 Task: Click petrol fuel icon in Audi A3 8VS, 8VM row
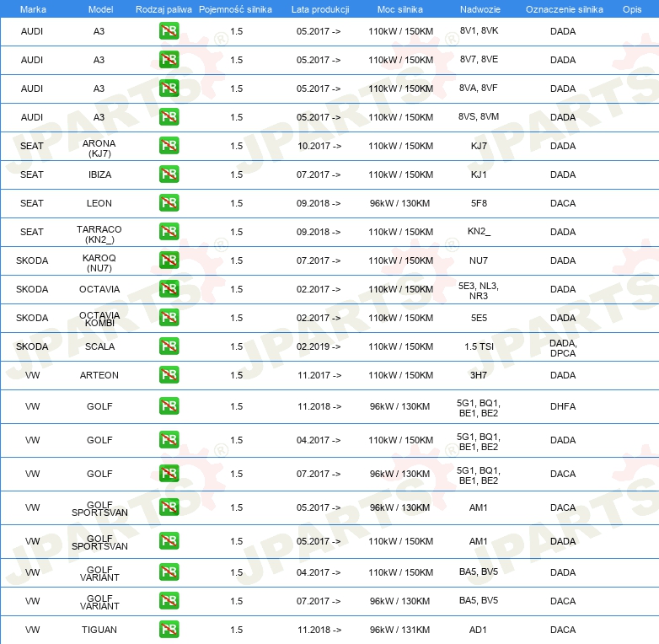point(169,117)
